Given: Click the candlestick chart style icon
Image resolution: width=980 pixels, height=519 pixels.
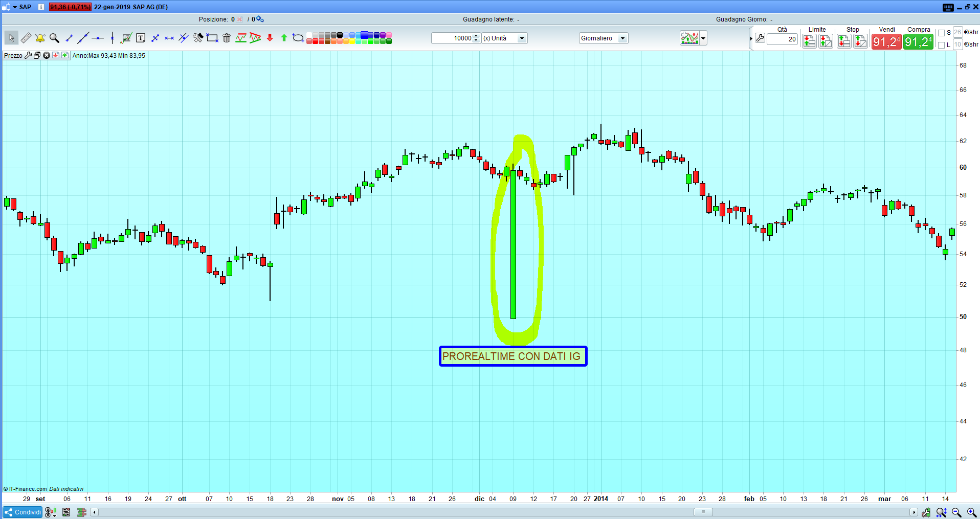Looking at the screenshot, I should (926, 512).
